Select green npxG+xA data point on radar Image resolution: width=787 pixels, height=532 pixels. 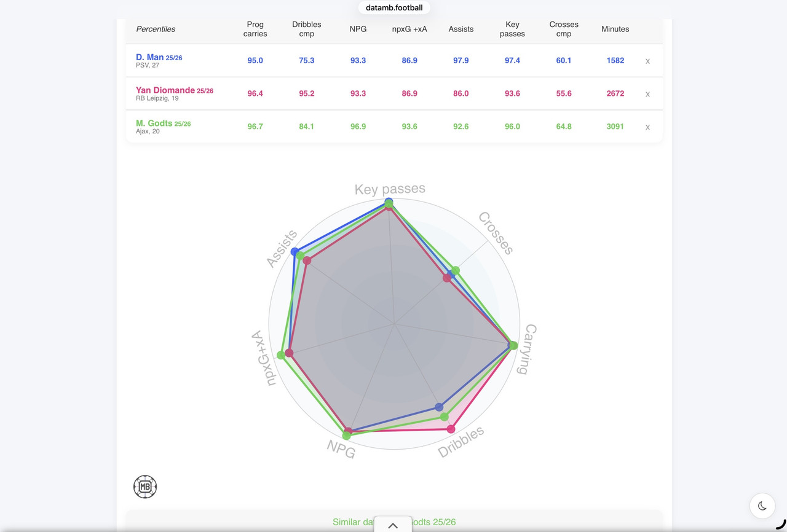281,355
